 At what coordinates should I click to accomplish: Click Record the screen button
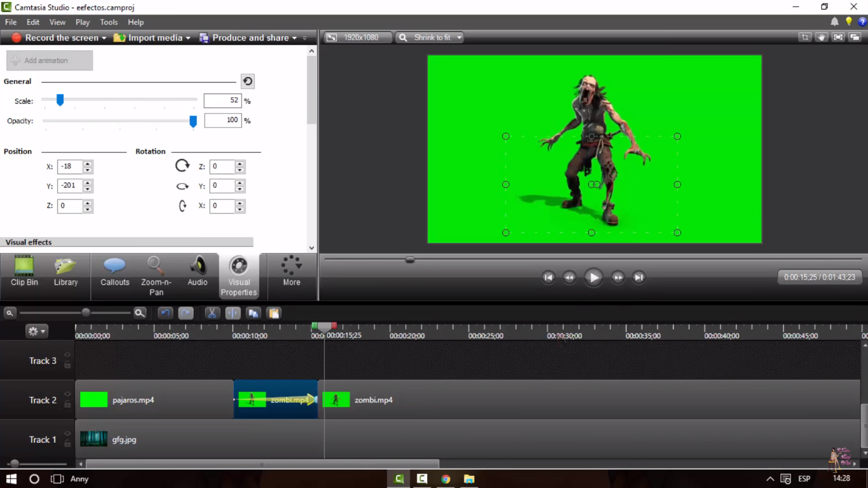point(56,37)
